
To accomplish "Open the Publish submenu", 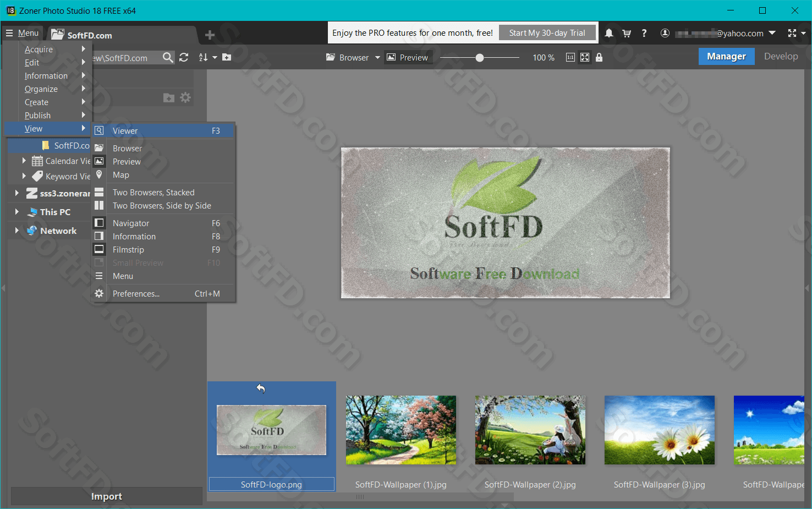I will pos(48,115).
